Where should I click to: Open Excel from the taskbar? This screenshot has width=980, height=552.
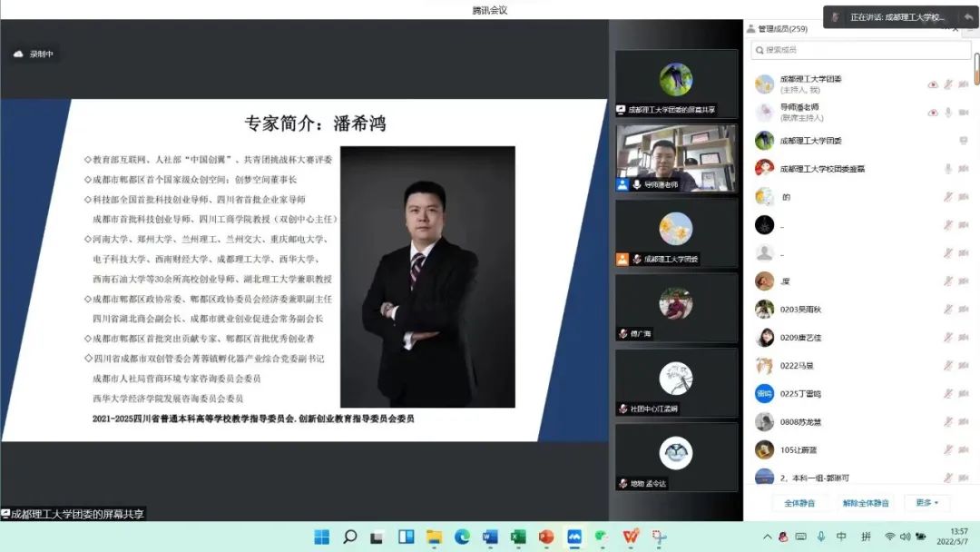click(518, 537)
